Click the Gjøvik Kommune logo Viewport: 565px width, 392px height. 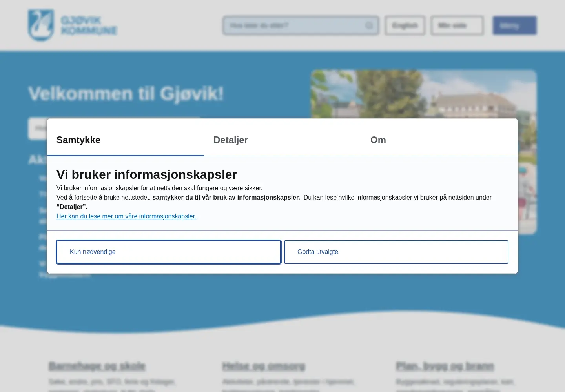point(73,25)
